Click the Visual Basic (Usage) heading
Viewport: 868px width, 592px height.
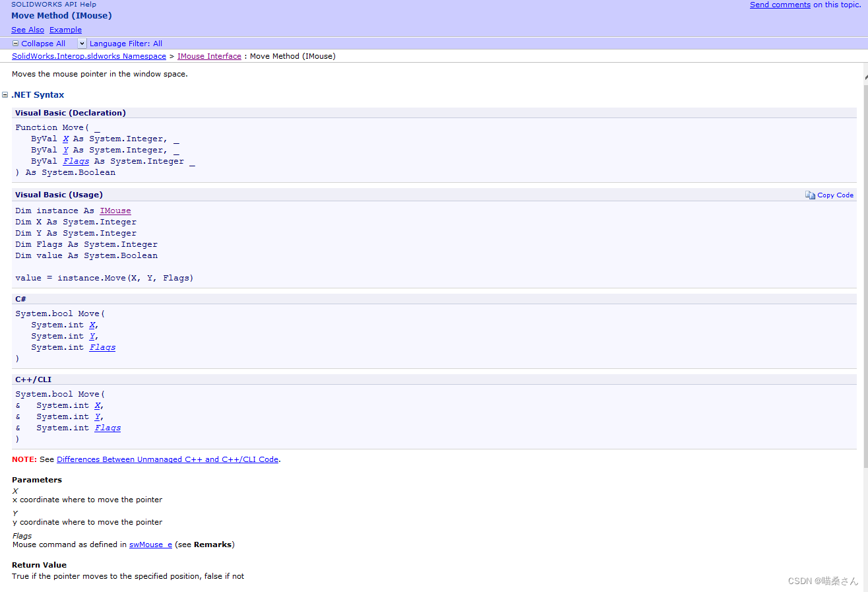click(59, 195)
